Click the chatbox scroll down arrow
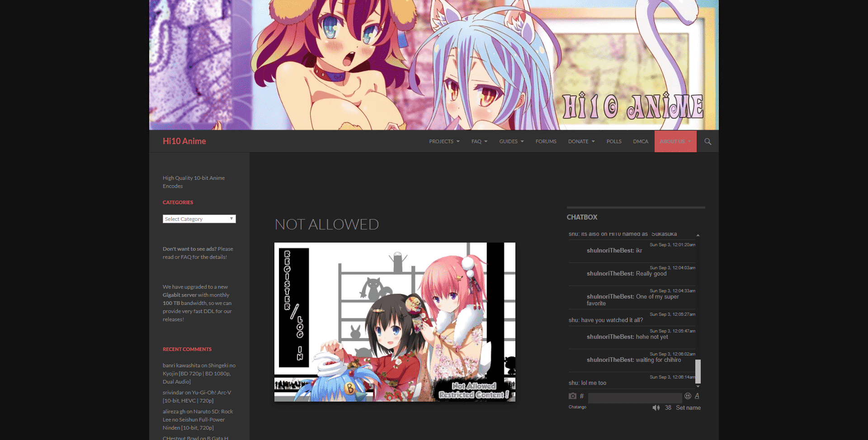 pyautogui.click(x=698, y=386)
